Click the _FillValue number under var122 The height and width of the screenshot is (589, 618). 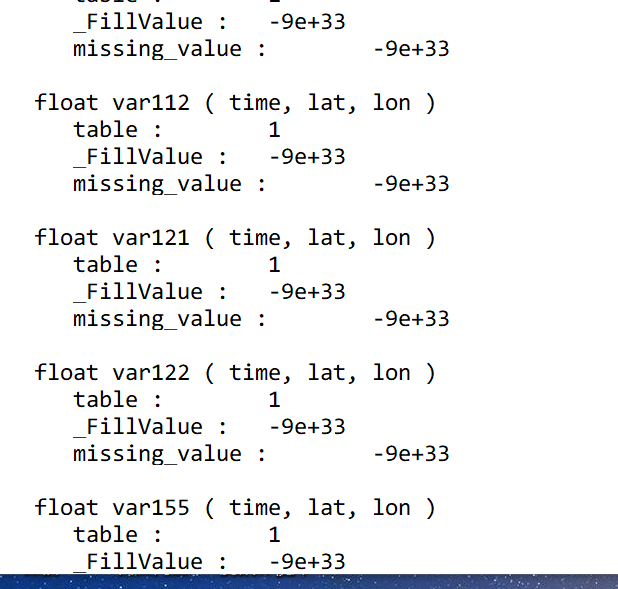pyautogui.click(x=307, y=427)
